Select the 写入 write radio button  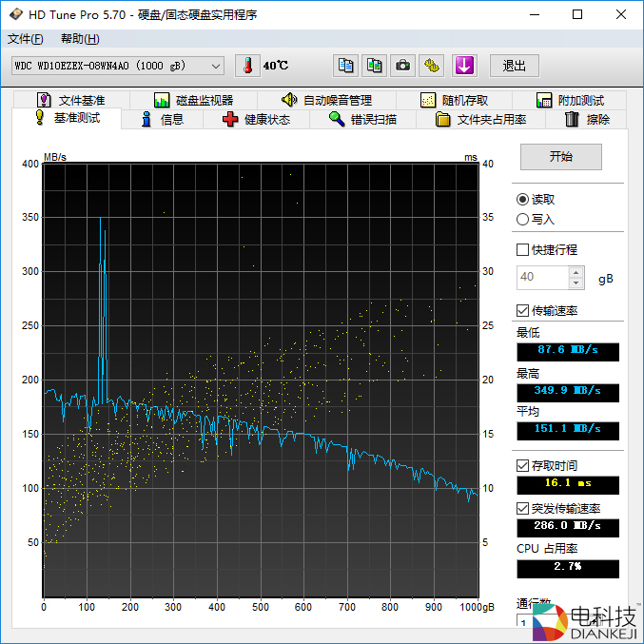(x=522, y=219)
